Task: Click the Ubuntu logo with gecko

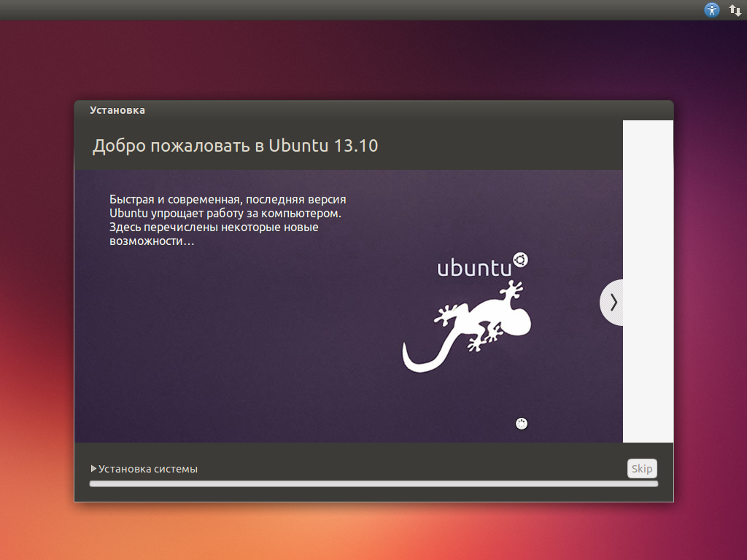Action: tap(467, 312)
